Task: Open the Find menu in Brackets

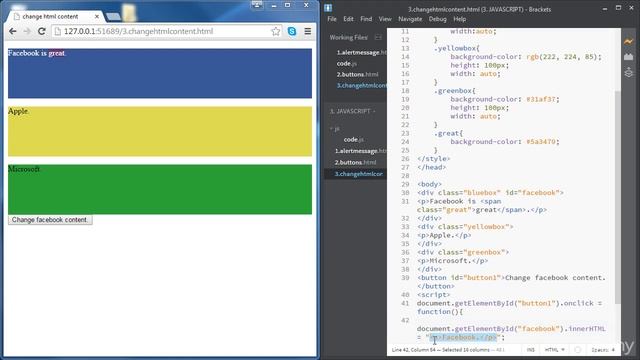Action: [x=366, y=19]
